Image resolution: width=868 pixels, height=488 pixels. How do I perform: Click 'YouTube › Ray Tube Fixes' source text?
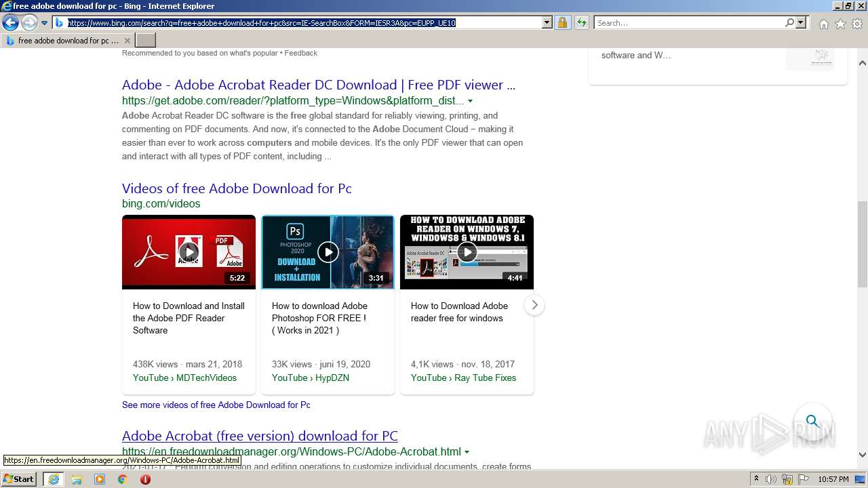(x=463, y=378)
